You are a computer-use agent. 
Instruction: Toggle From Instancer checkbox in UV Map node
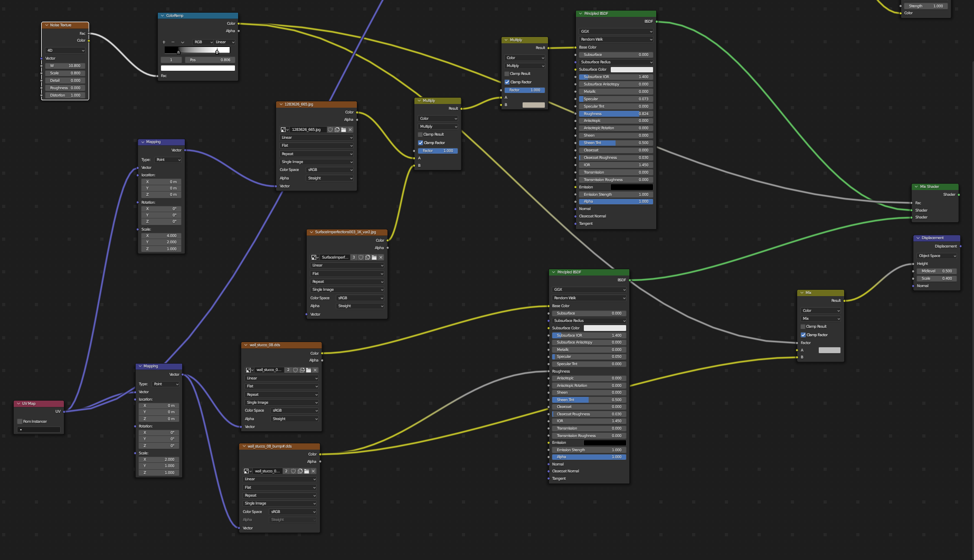tap(20, 422)
